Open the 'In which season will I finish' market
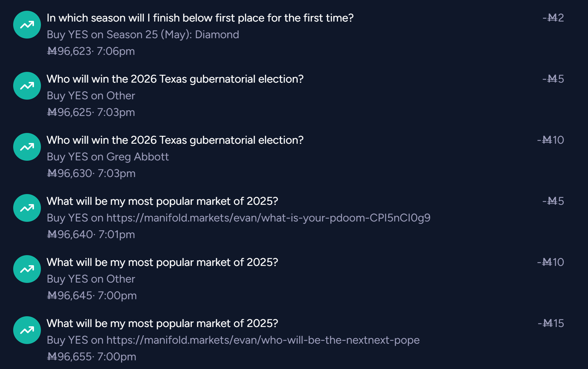This screenshot has width=588, height=369. [x=200, y=18]
